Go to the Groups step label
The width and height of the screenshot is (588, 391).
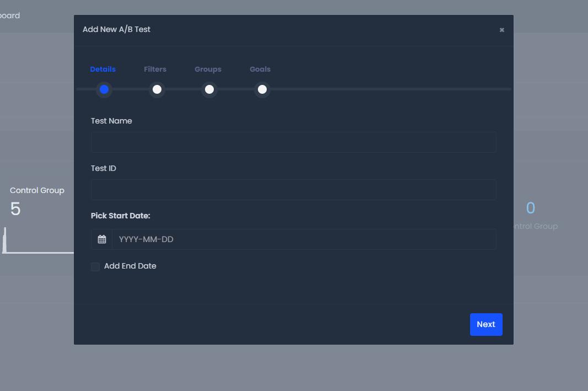pos(208,69)
